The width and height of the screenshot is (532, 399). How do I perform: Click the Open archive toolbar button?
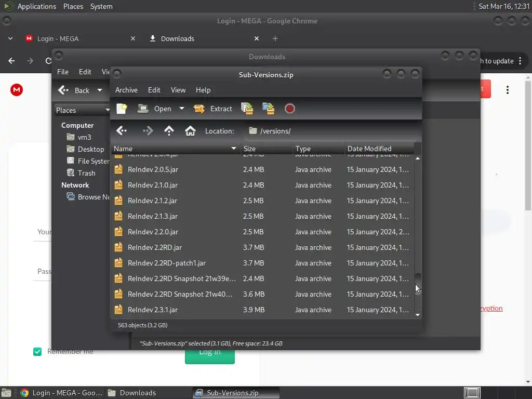click(154, 109)
